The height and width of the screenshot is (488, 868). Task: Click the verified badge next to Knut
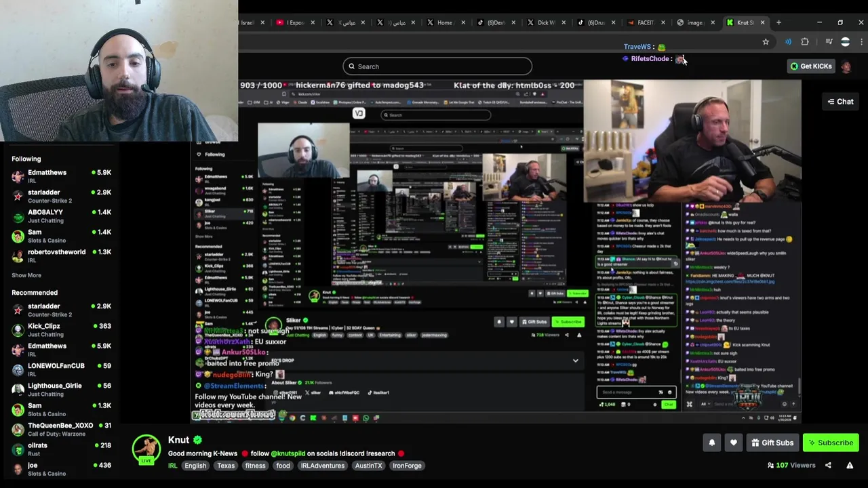[197, 440]
